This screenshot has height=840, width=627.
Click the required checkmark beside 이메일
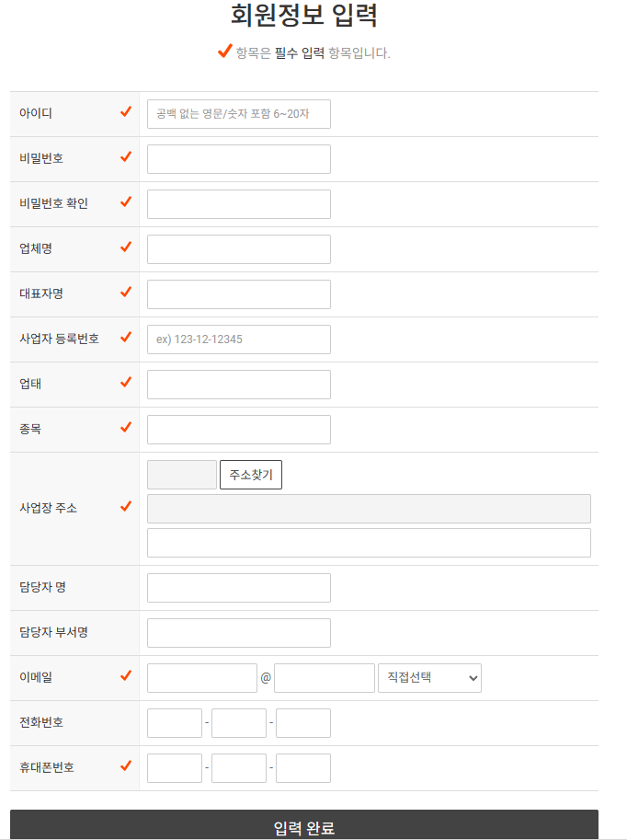(125, 677)
